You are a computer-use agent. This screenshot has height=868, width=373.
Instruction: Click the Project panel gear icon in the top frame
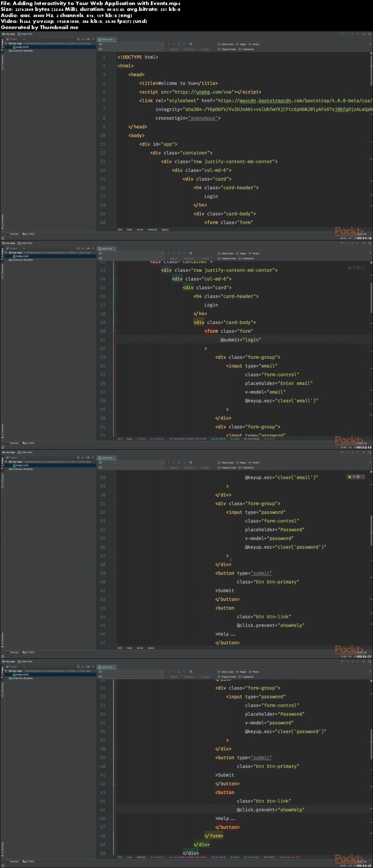click(88, 39)
